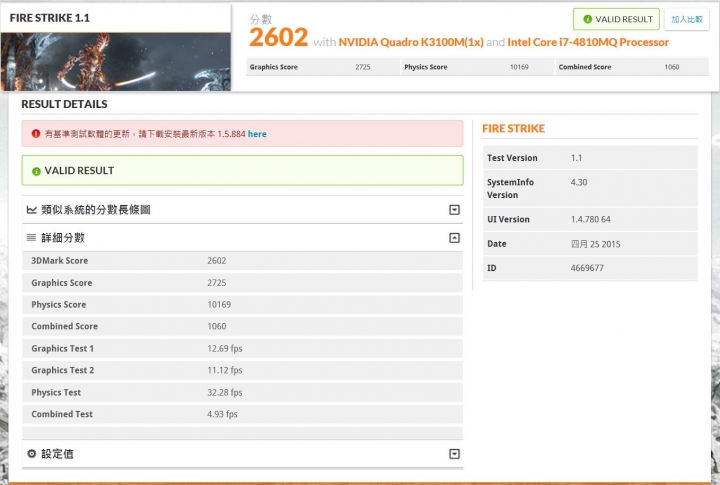Image resolution: width=720 pixels, height=485 pixels.
Task: Click the Graphics Score 2725 value in details
Action: [x=217, y=283]
